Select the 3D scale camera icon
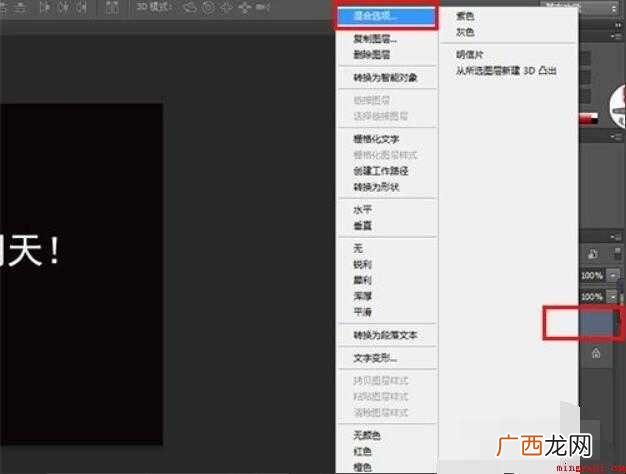Screen dimensions: 626x474 click(x=263, y=7)
